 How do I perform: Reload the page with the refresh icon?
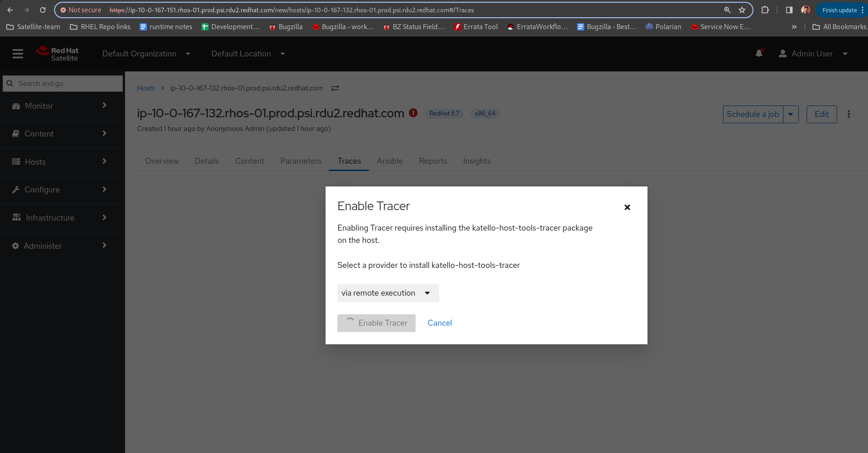(x=43, y=10)
